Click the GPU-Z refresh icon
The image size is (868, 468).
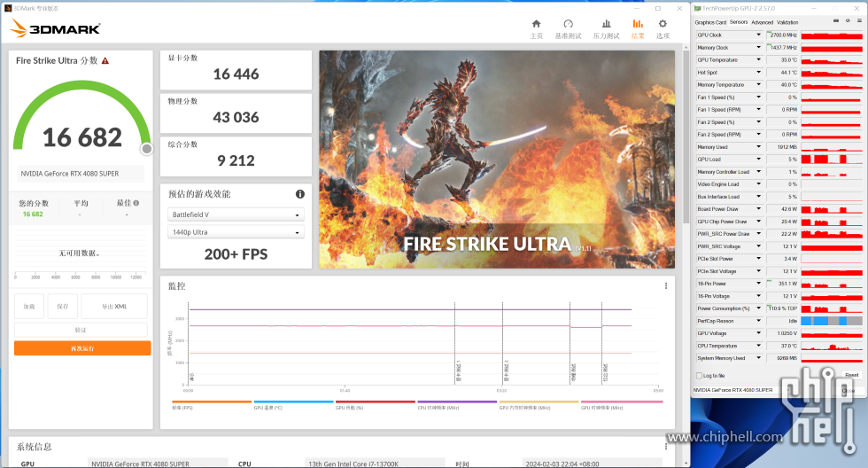click(848, 21)
